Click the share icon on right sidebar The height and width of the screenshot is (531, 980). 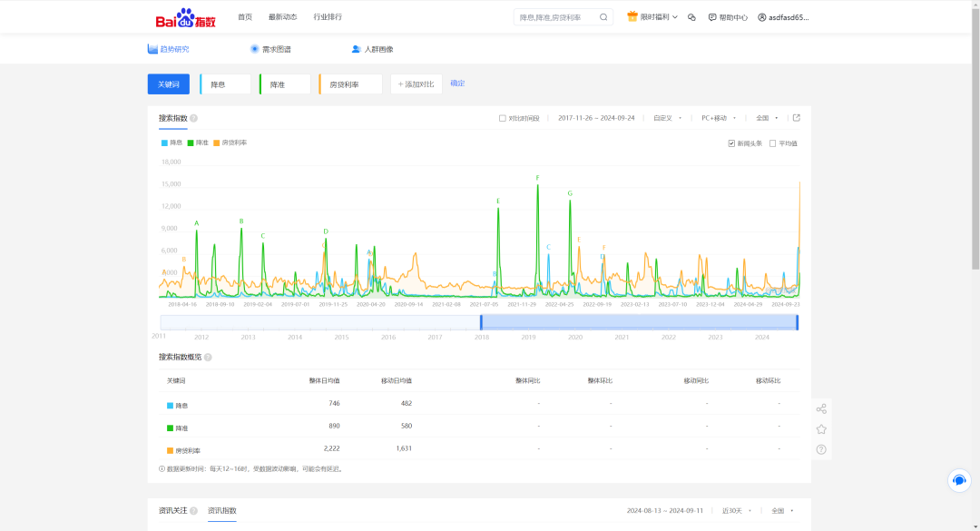tap(821, 409)
